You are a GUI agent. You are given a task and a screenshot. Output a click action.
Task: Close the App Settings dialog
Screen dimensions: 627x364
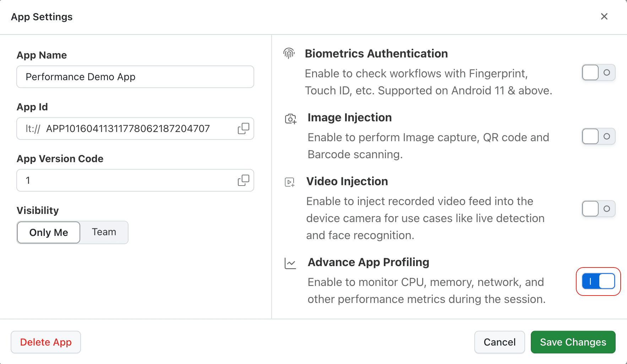[604, 16]
